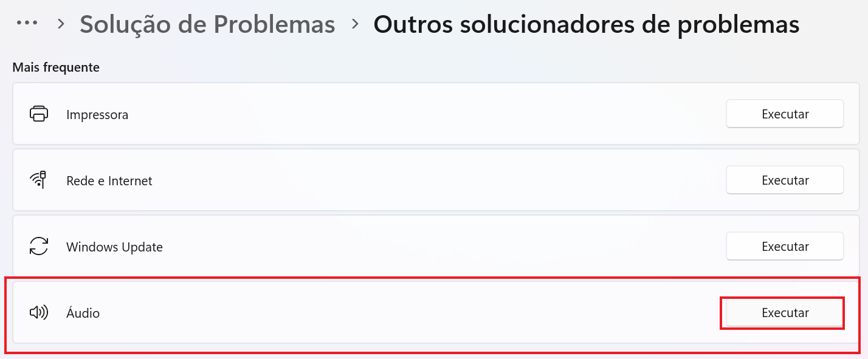Click the Mais frequente section heading
Image resolution: width=868 pixels, height=359 pixels.
(56, 67)
